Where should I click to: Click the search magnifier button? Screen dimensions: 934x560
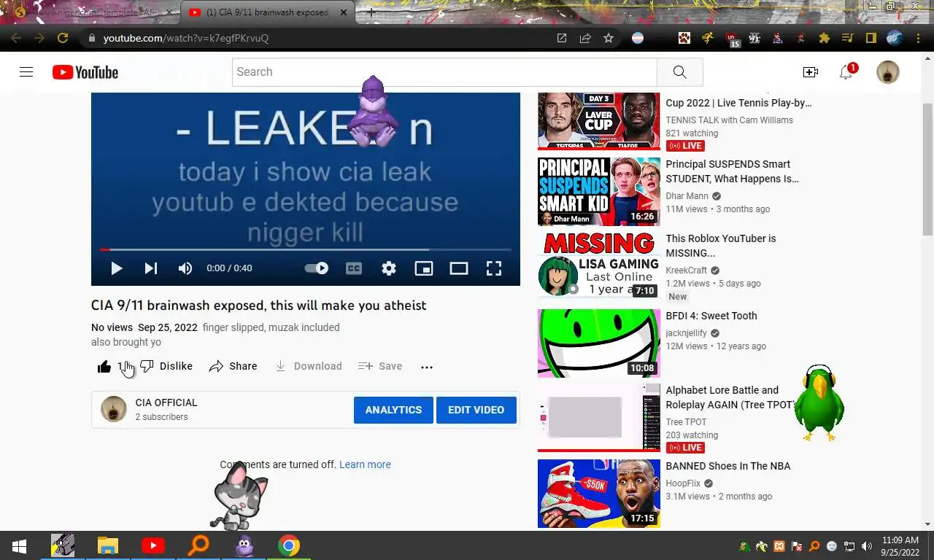click(x=679, y=72)
